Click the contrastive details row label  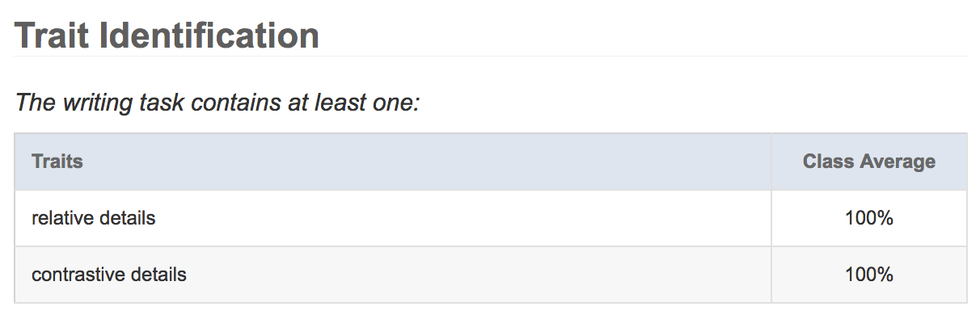109,275
